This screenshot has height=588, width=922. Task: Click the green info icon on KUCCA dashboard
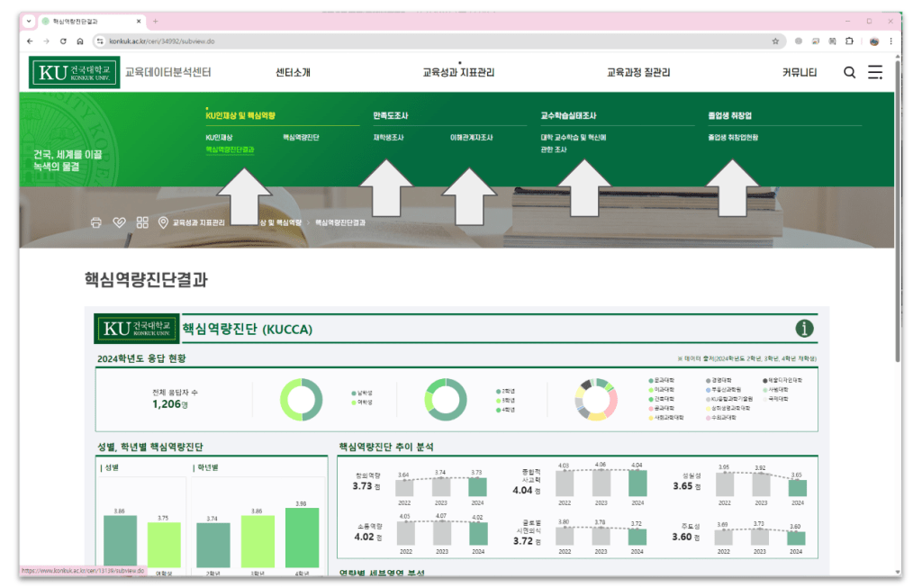tap(804, 328)
